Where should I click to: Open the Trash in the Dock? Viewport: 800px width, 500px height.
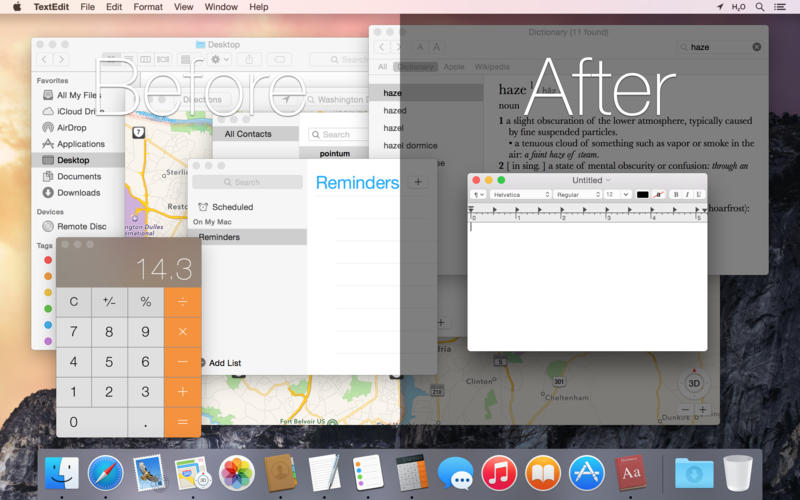tap(738, 472)
